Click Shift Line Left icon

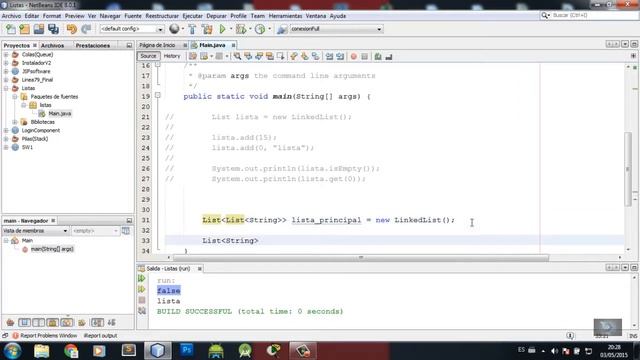(329, 56)
